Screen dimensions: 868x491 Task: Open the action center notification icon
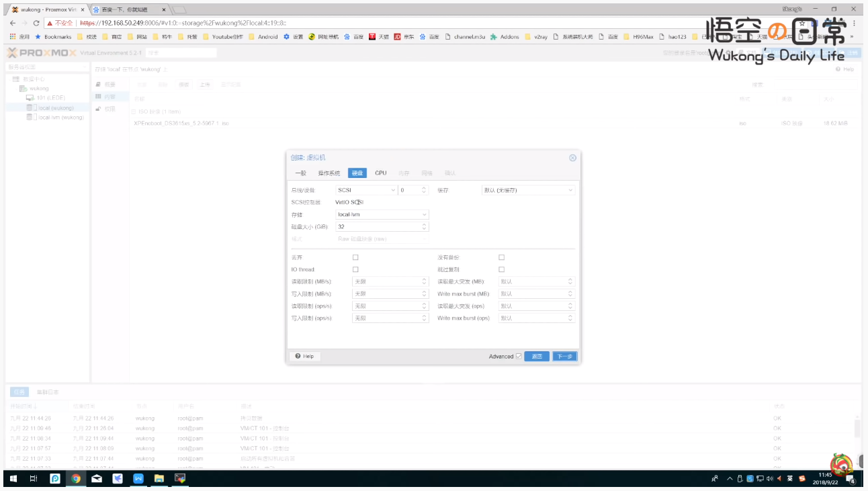point(852,480)
